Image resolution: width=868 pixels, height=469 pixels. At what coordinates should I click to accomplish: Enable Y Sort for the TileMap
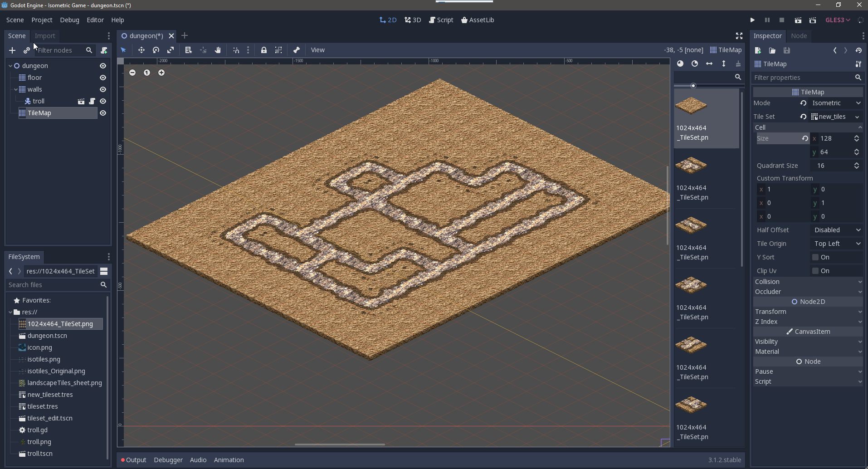coord(815,257)
